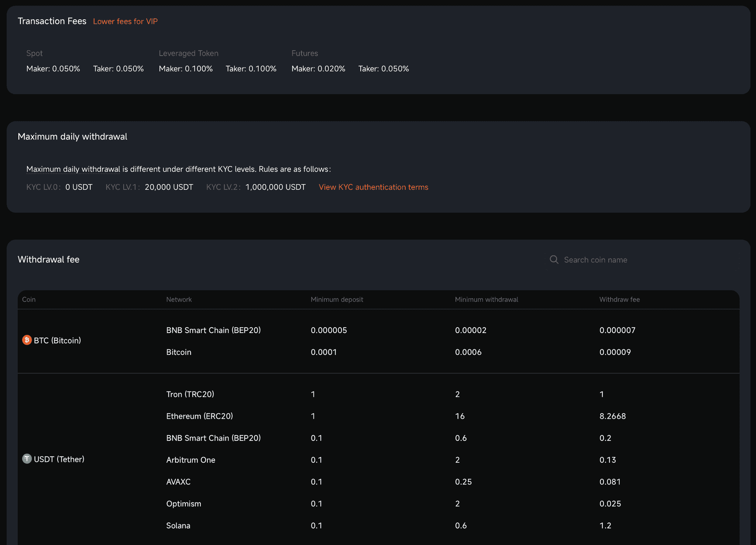This screenshot has height=545, width=756.
Task: Click the Futures fee category label
Action: (305, 53)
